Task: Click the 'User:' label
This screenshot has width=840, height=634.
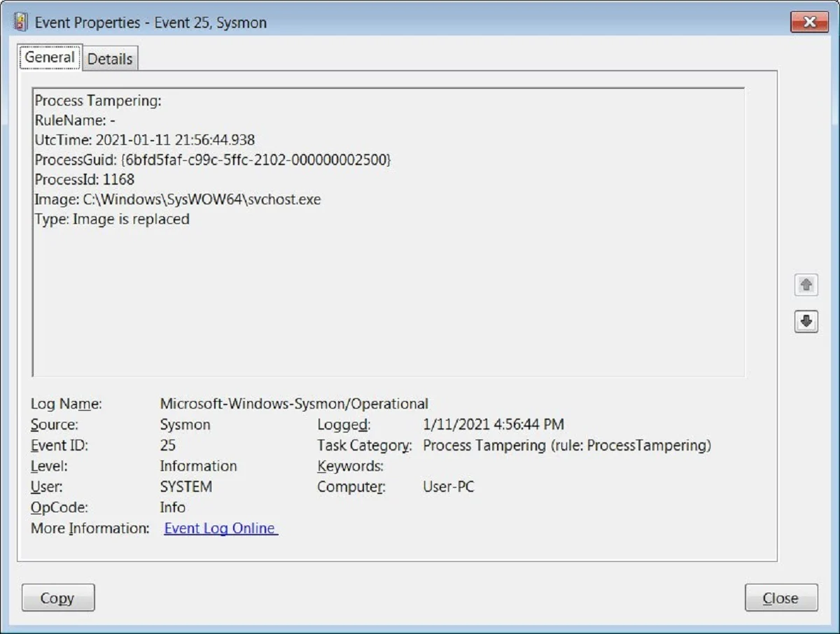Action: (x=47, y=486)
